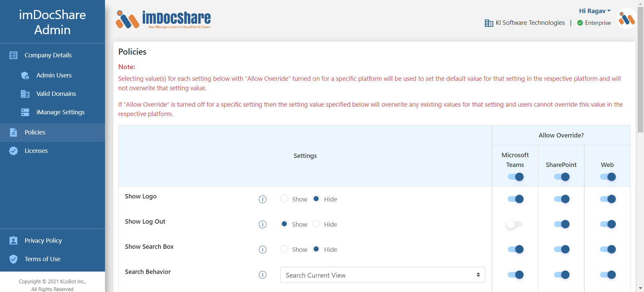Click the scrollbar down arrow
Screen dimensions: 644x292
point(640,288)
